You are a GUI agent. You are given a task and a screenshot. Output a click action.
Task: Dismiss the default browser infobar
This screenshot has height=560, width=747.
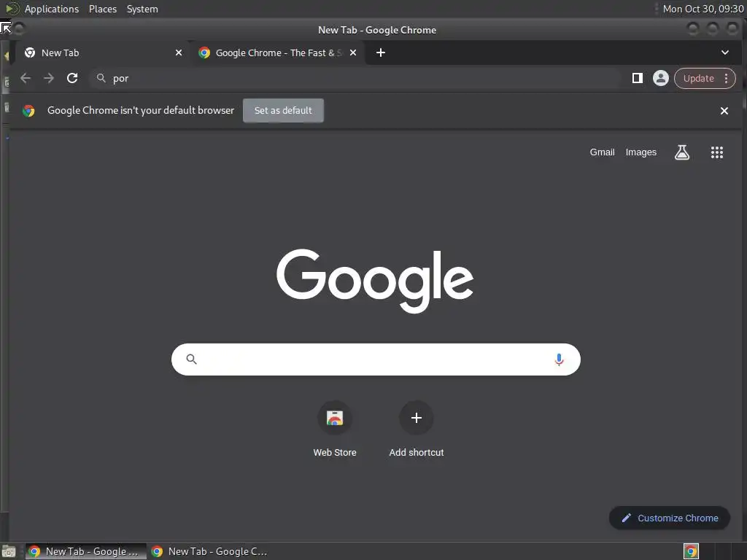pos(724,111)
